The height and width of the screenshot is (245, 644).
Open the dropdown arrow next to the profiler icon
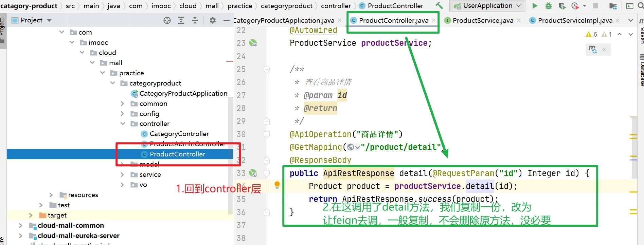coord(585,6)
